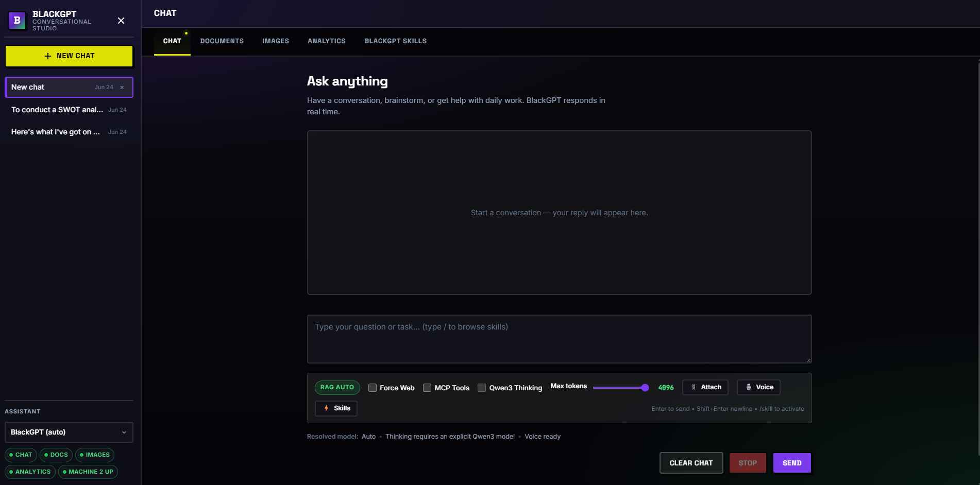The width and height of the screenshot is (980, 485).
Task: Click the conversation reply display area
Action: pyautogui.click(x=560, y=213)
